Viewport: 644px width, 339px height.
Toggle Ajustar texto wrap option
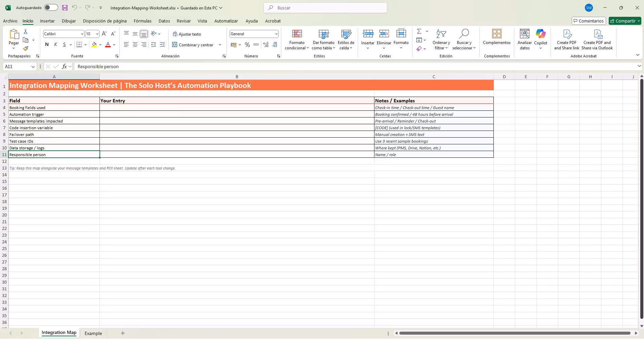[187, 34]
